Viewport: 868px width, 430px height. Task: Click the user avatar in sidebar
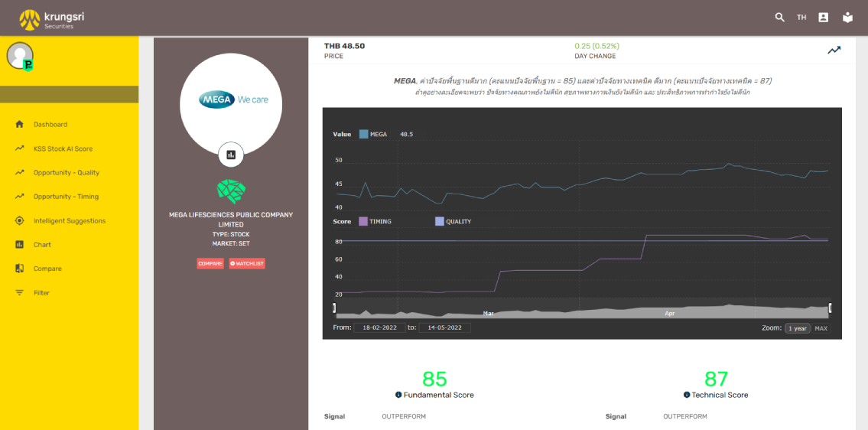(20, 56)
